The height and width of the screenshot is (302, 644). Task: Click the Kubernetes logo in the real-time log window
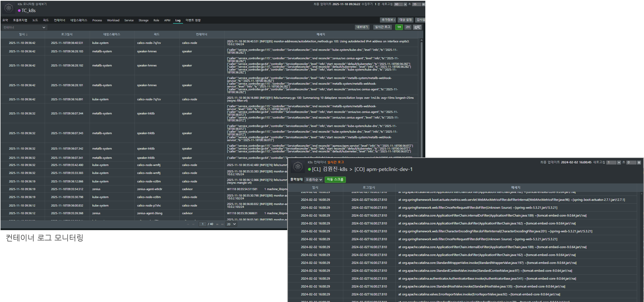[x=298, y=166]
